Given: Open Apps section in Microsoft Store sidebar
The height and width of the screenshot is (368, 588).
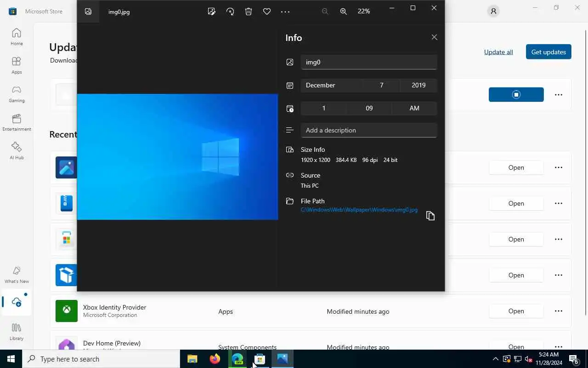Looking at the screenshot, I should click(17, 65).
